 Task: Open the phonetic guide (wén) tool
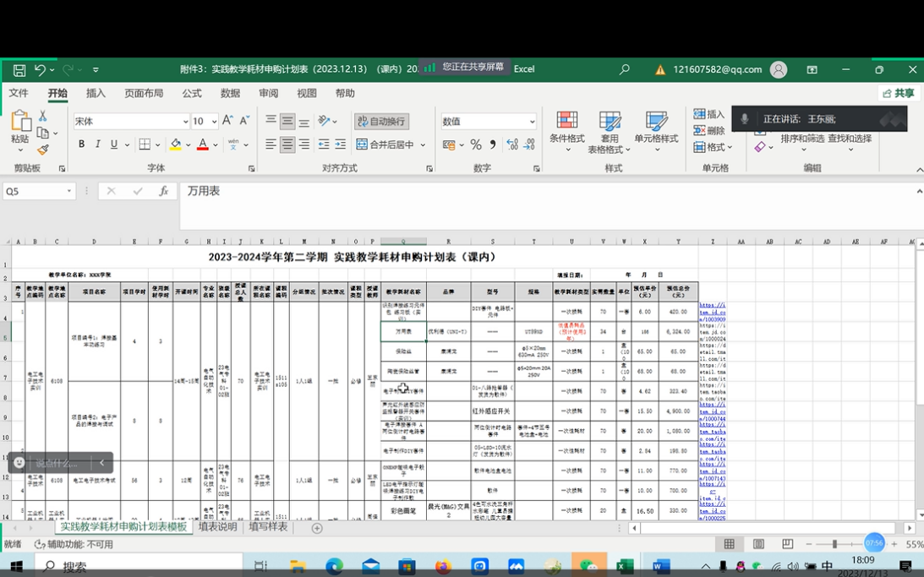coord(234,144)
